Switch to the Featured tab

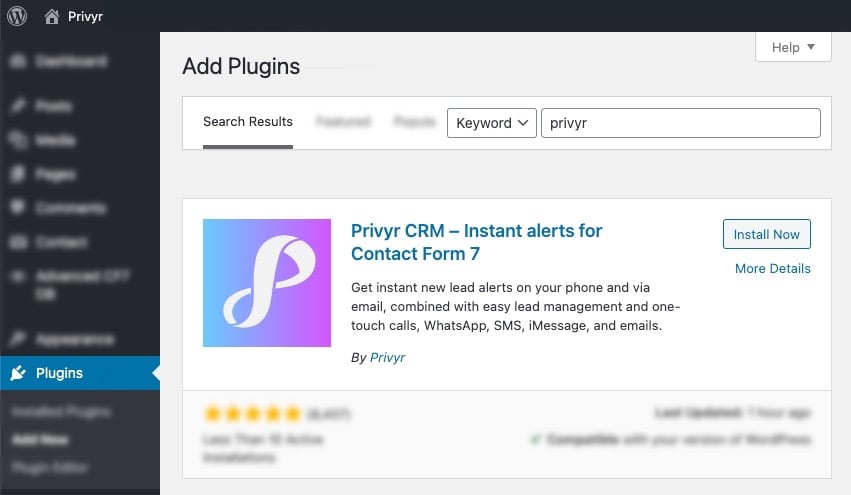point(343,122)
